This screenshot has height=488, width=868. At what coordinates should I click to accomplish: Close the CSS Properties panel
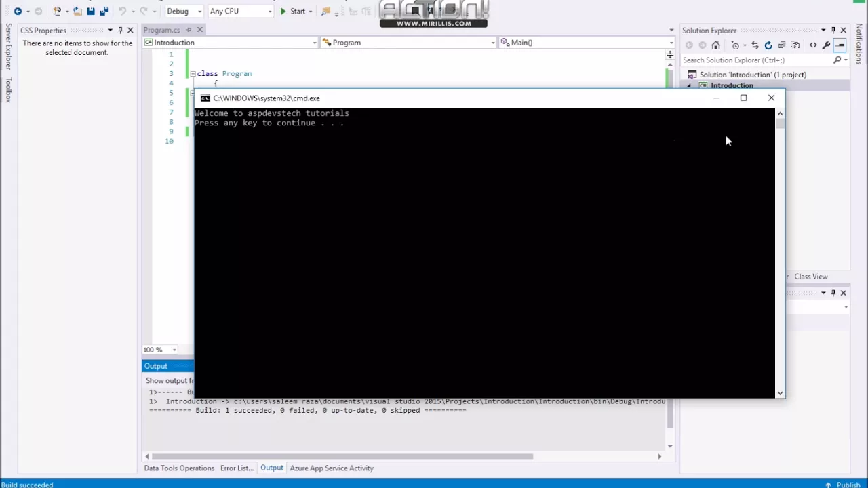(x=130, y=30)
